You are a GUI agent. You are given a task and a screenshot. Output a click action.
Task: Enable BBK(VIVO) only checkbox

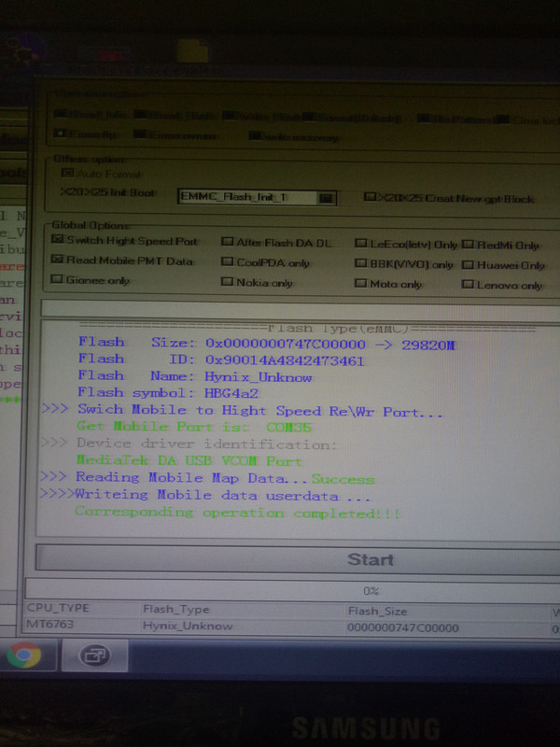pyautogui.click(x=361, y=263)
